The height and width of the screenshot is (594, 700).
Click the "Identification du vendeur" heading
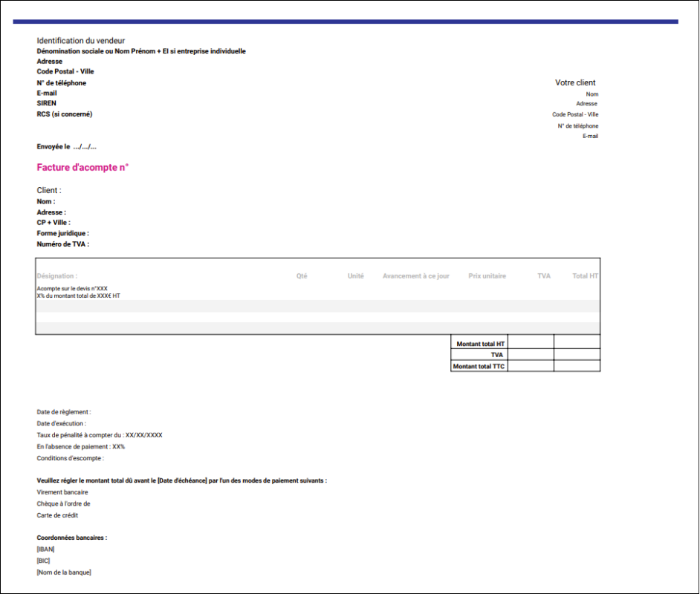[x=81, y=41]
